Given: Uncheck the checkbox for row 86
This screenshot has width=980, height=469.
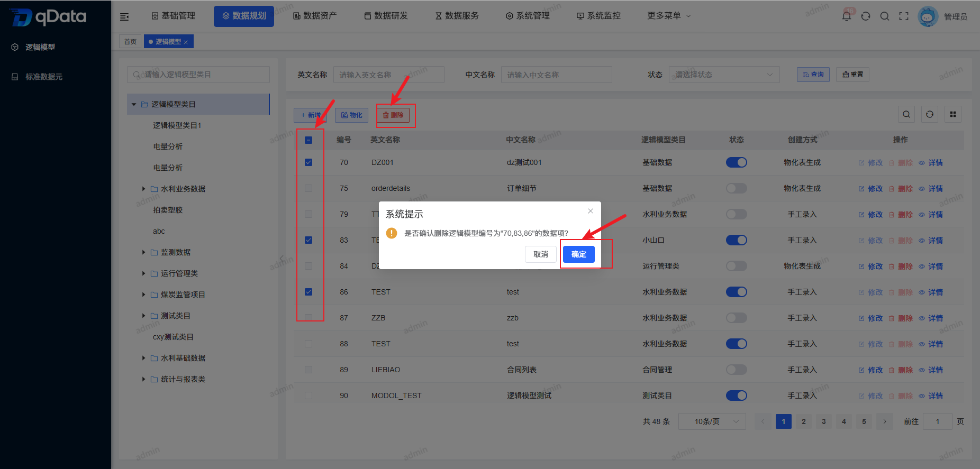Looking at the screenshot, I should (x=308, y=292).
